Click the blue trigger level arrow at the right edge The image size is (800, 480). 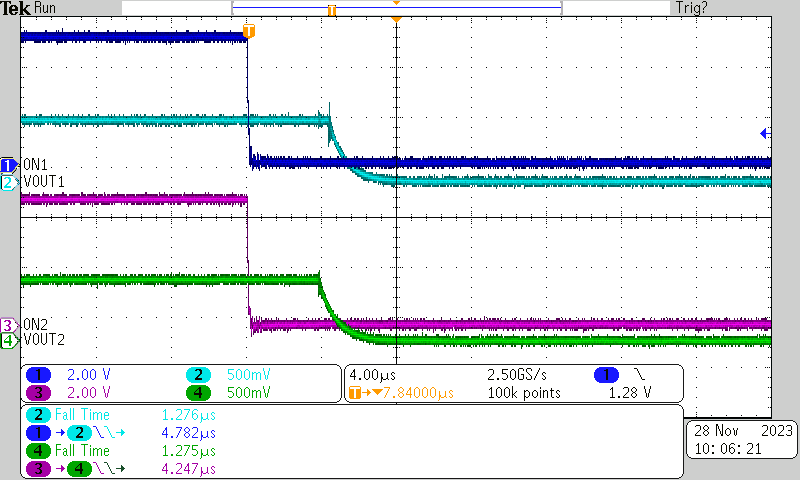click(x=765, y=134)
